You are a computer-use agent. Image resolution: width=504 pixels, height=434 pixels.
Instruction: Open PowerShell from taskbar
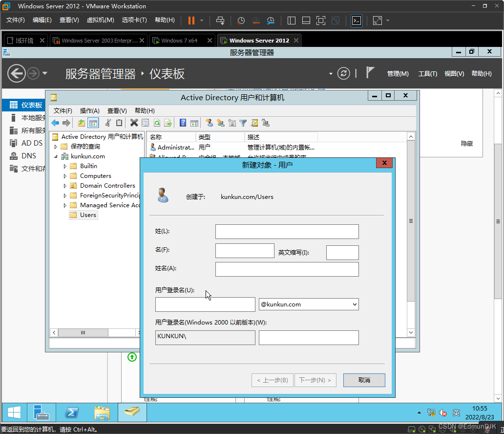pyautogui.click(x=72, y=412)
